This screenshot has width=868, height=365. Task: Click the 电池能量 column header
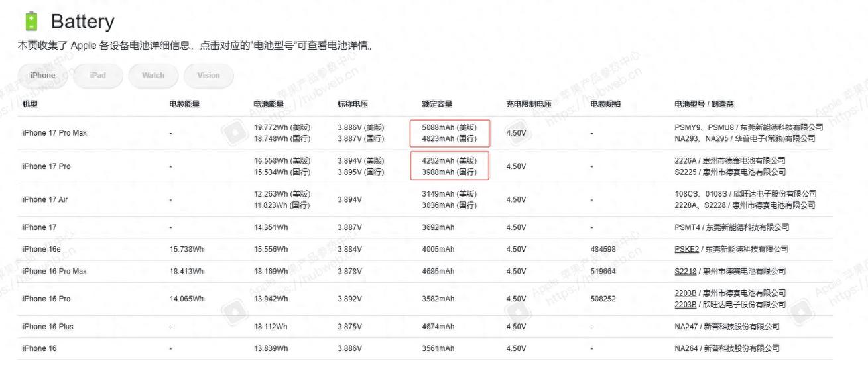tap(269, 105)
